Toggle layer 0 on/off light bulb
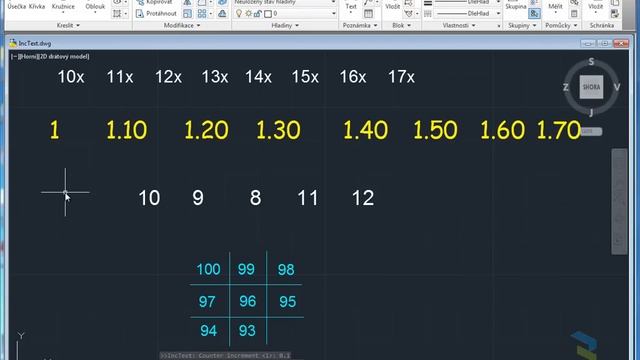This screenshot has width=640, height=360. point(239,13)
